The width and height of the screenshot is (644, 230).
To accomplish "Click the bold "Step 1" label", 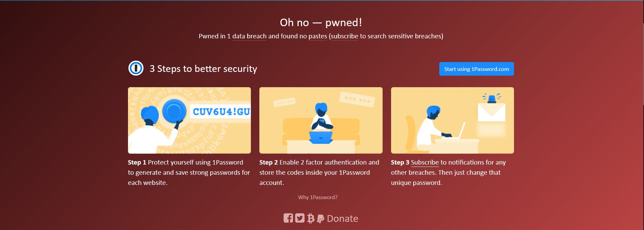I will 137,162.
